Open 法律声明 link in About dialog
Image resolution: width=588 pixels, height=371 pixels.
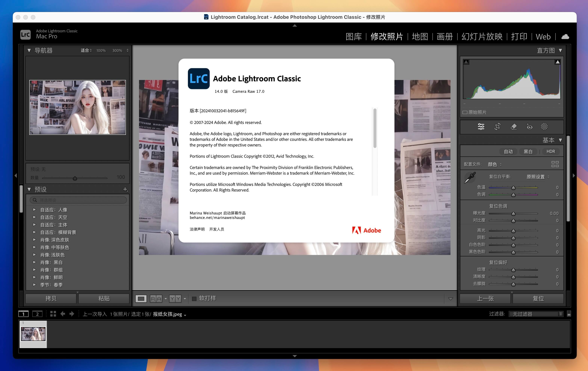[x=197, y=229]
